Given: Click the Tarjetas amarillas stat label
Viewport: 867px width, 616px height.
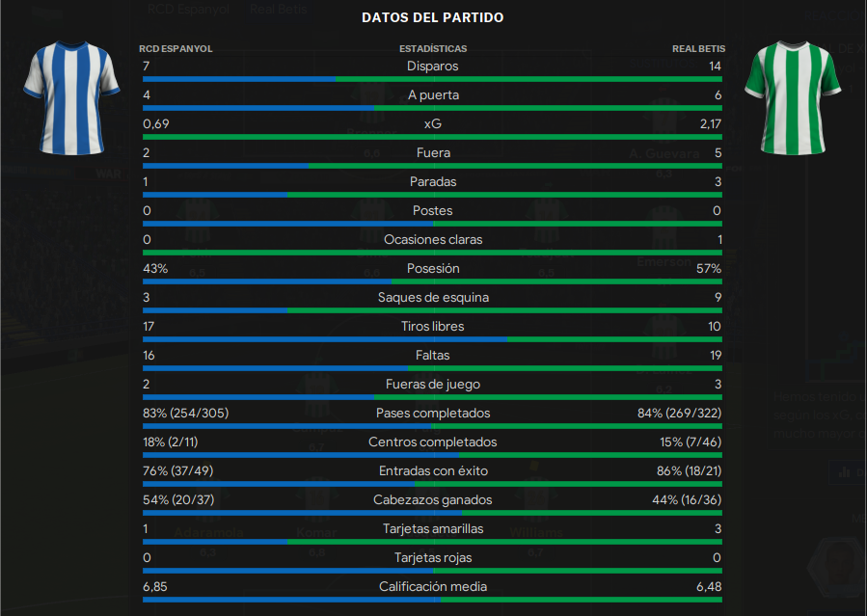Looking at the screenshot, I should [x=433, y=528].
